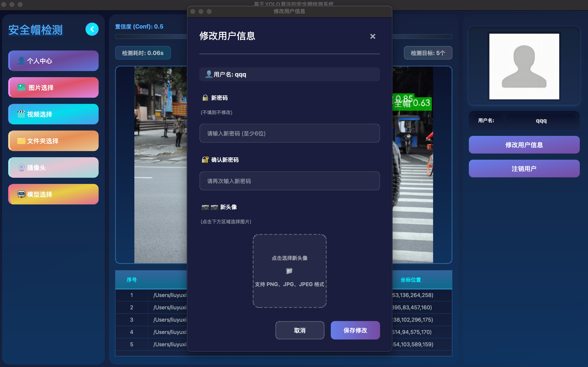Select 视频选择 sidebar item

tap(53, 114)
